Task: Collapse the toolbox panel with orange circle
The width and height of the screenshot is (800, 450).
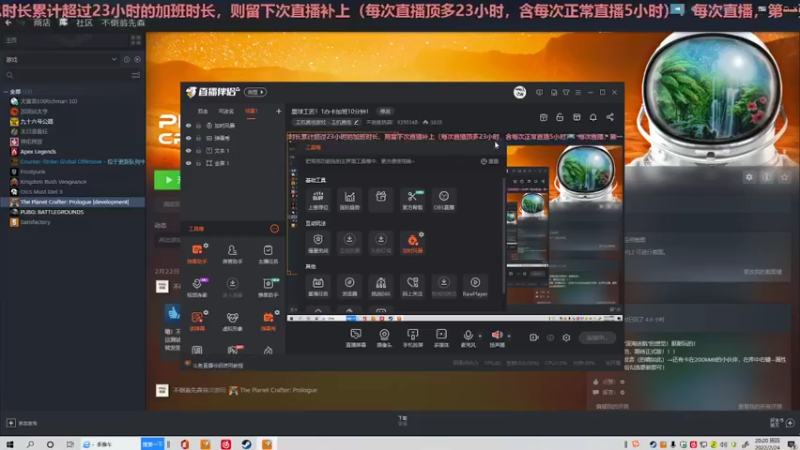Action: (274, 229)
